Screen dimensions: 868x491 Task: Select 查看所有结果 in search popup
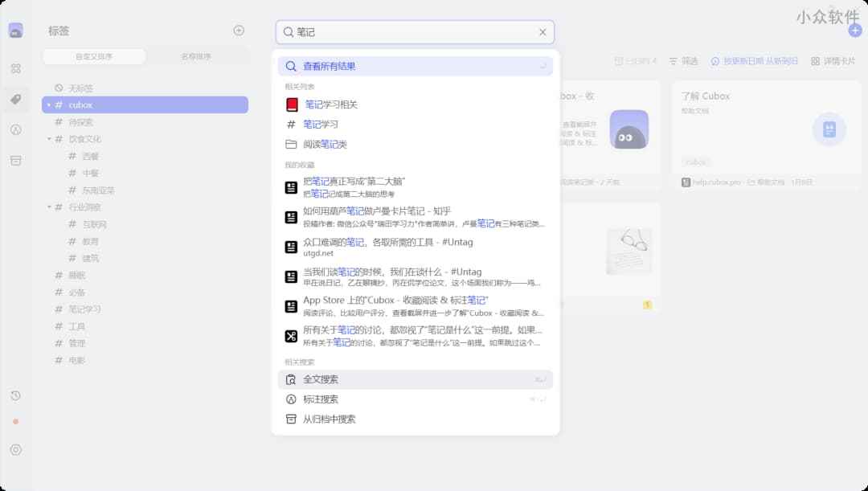coord(416,67)
